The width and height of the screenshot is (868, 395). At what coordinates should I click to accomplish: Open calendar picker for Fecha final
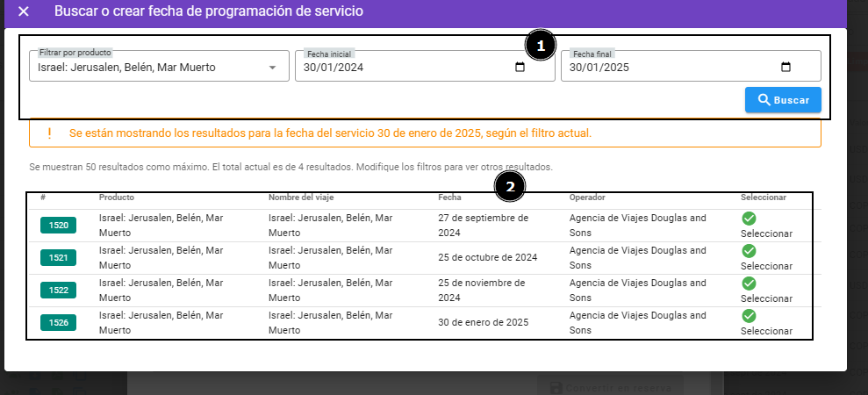[x=786, y=68]
